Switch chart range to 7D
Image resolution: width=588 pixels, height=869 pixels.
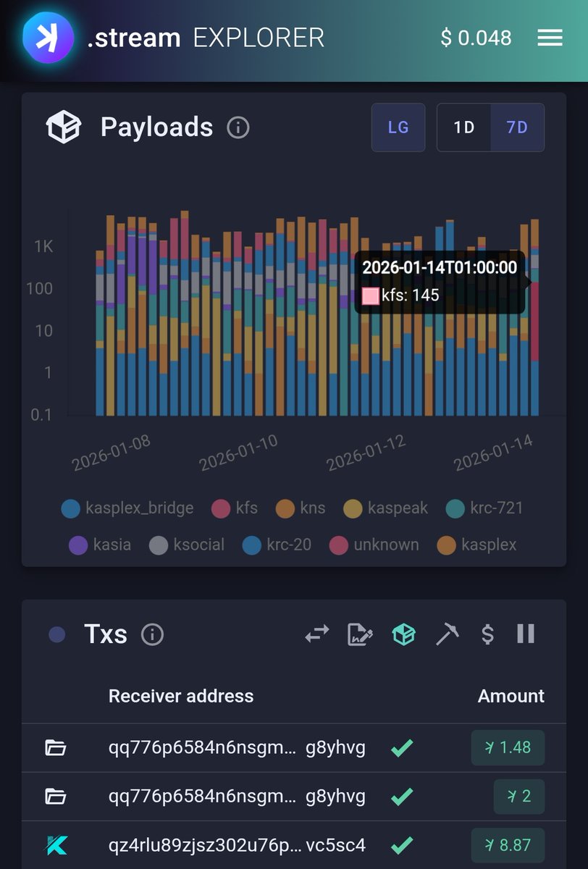point(517,127)
